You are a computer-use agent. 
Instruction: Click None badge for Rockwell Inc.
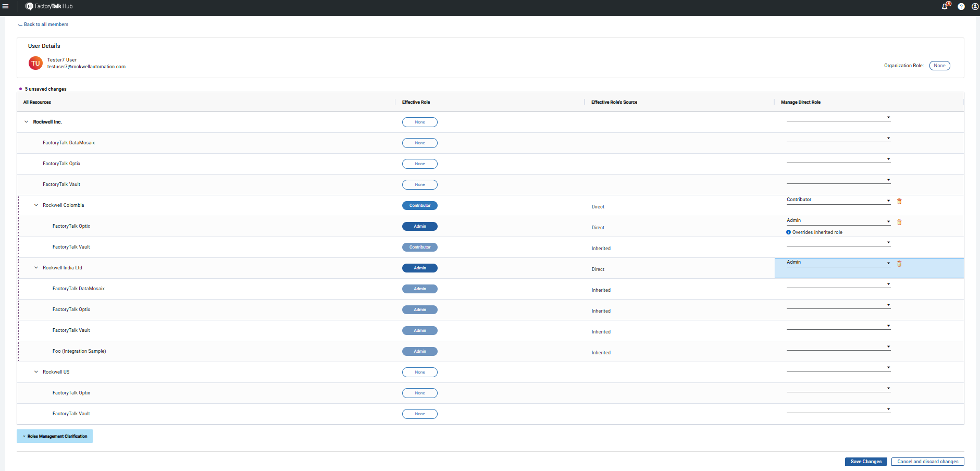click(x=420, y=122)
